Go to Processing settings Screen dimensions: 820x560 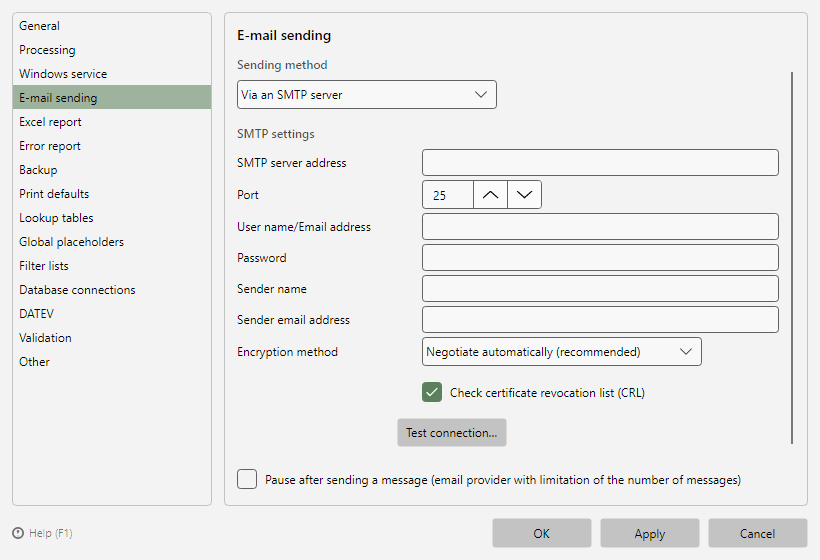click(x=112, y=50)
